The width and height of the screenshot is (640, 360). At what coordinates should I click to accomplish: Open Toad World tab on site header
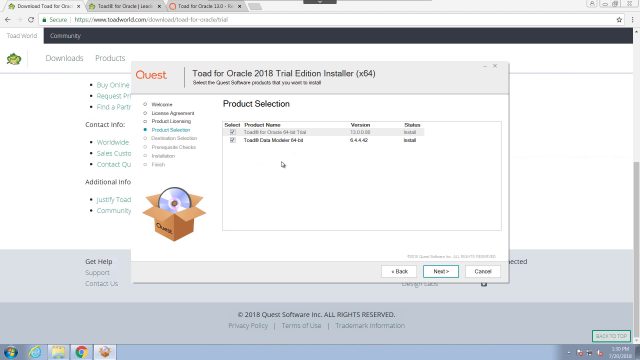22,36
